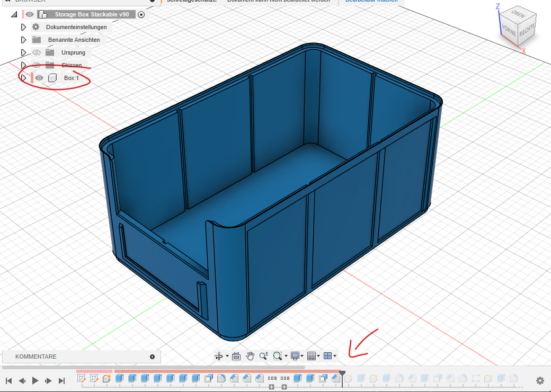Click the Benannte Ansichten folder icon

coord(37,40)
